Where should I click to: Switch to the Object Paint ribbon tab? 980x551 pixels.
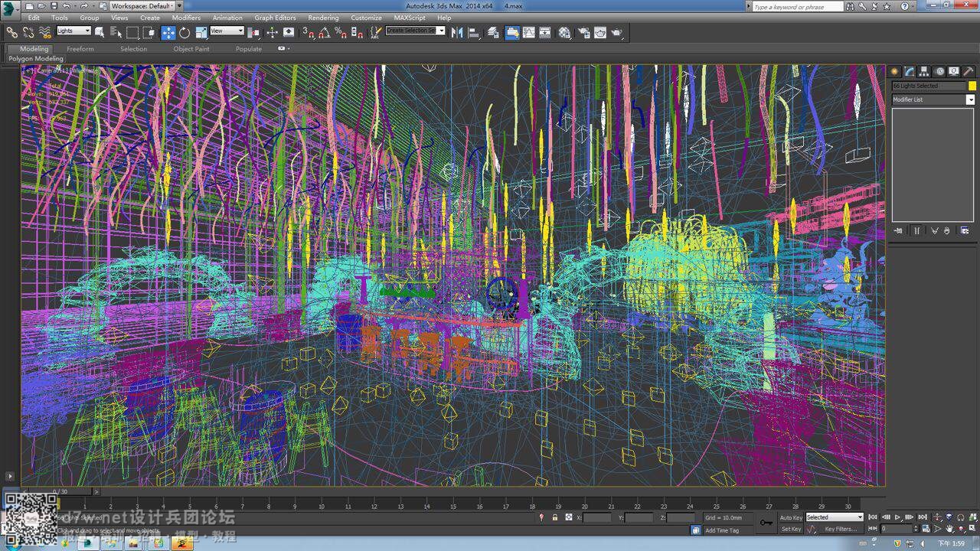[x=191, y=49]
